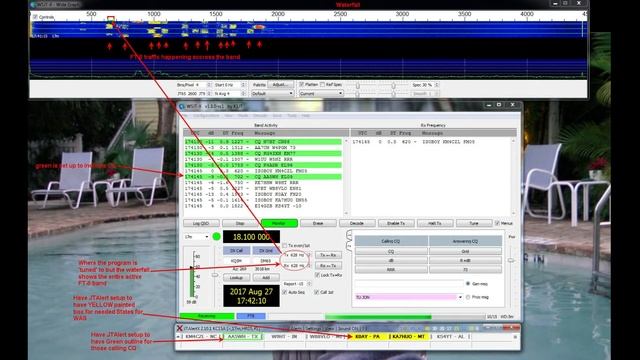Image resolution: width=640 pixels, height=360 pixels.
Task: Click the Wide Graph window title icon
Action: tap(33, 4)
